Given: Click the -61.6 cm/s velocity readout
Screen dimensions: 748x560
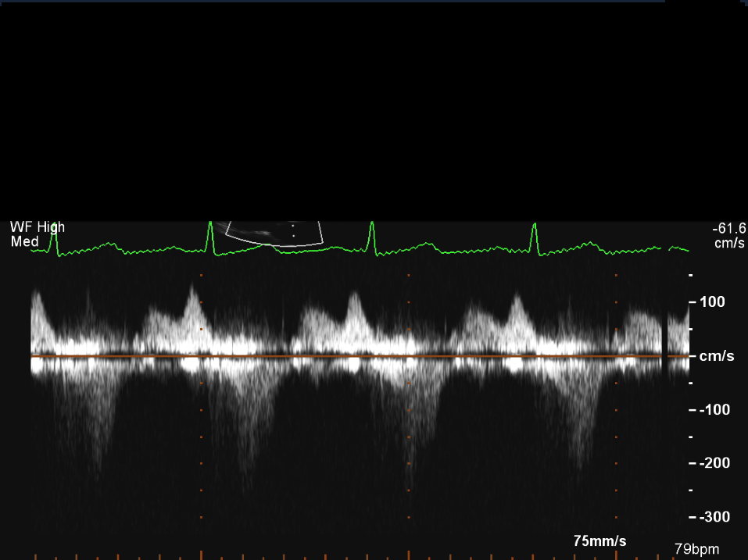Looking at the screenshot, I should click(x=728, y=236).
